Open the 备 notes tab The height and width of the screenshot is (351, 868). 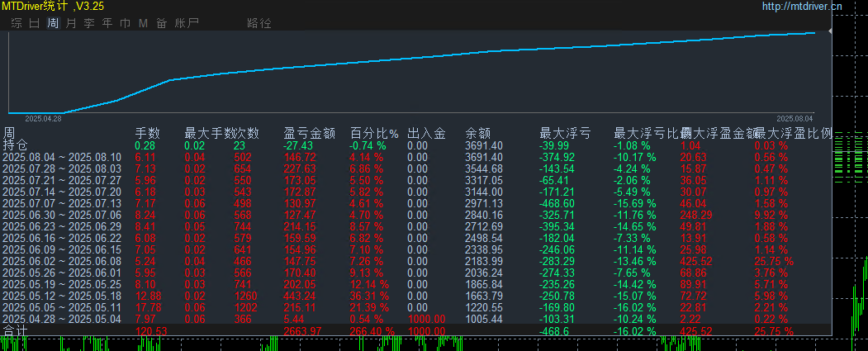click(x=161, y=23)
